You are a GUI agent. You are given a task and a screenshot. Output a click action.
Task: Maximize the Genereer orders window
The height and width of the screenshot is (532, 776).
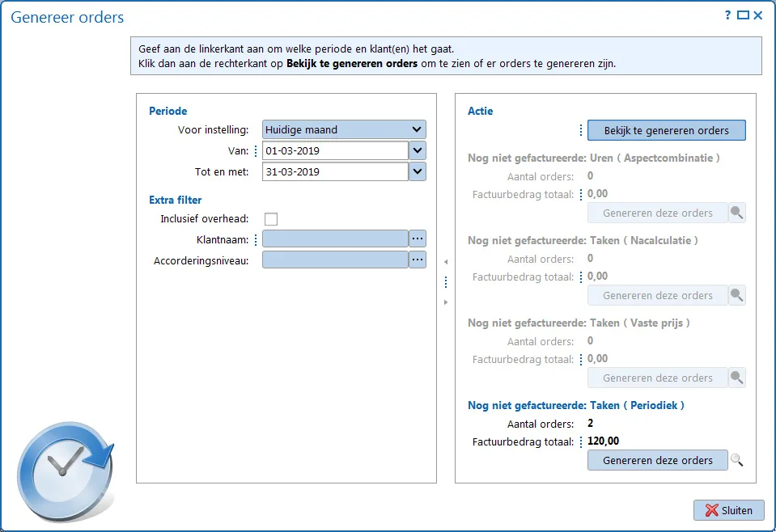point(743,15)
